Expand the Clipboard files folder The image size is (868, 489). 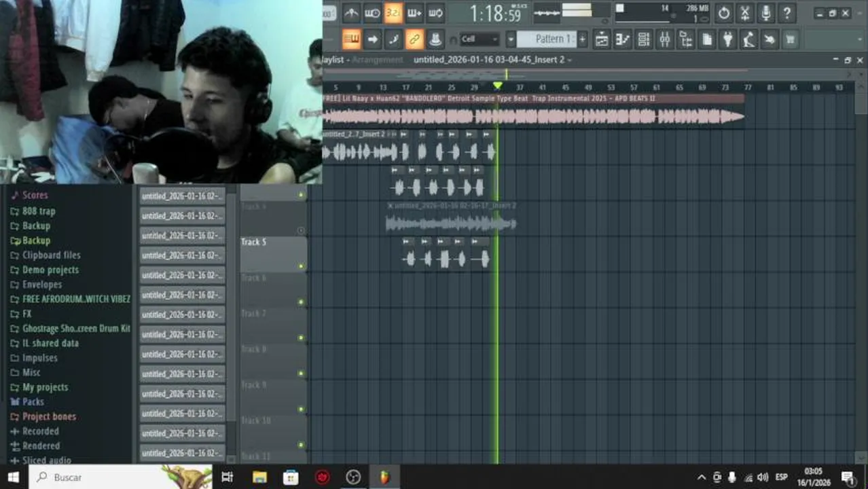[45, 255]
